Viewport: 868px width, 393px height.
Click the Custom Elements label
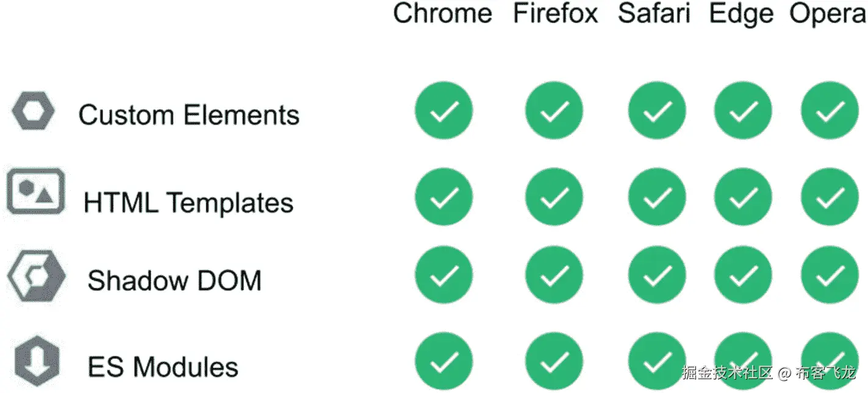(188, 115)
